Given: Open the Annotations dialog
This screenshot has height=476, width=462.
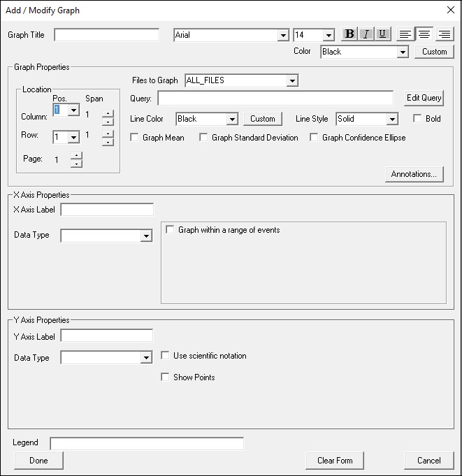Looking at the screenshot, I should point(414,174).
